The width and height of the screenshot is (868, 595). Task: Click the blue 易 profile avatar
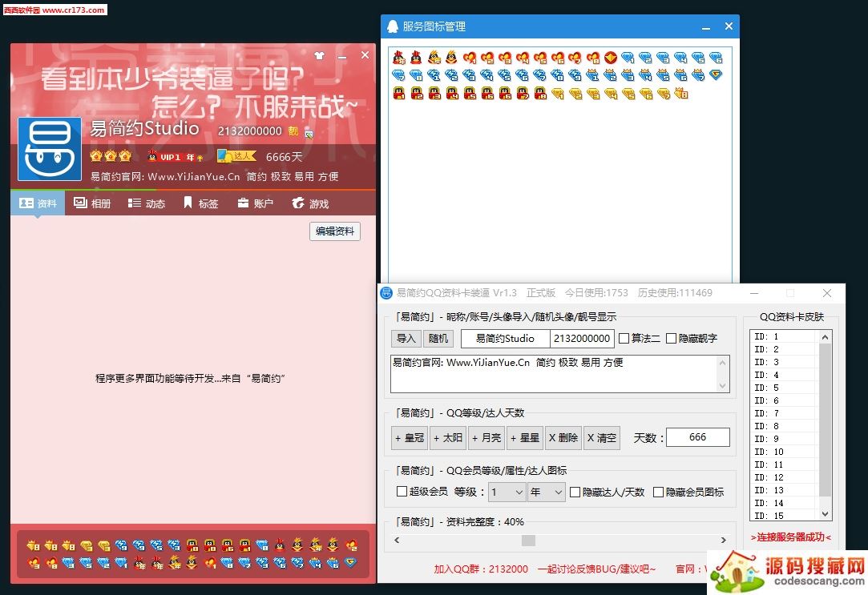(50, 149)
